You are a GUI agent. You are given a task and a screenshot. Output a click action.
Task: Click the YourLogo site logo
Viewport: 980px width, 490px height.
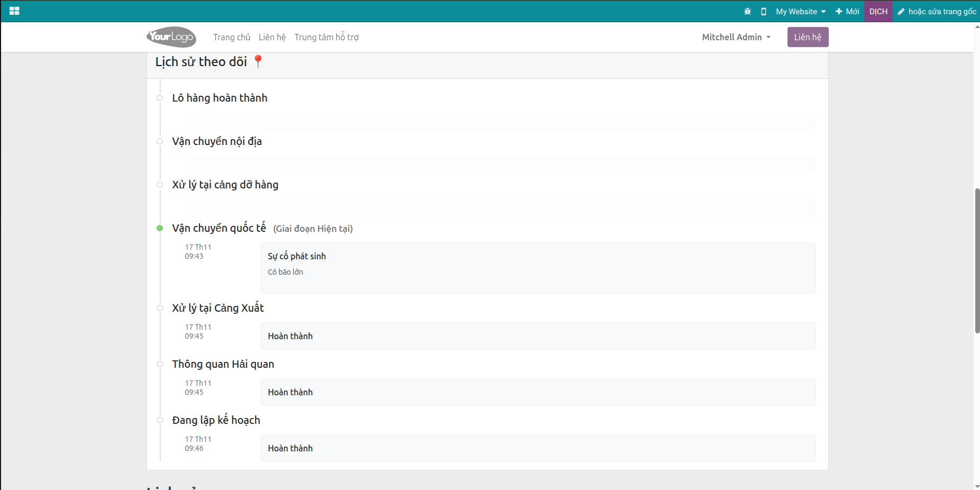point(171,37)
